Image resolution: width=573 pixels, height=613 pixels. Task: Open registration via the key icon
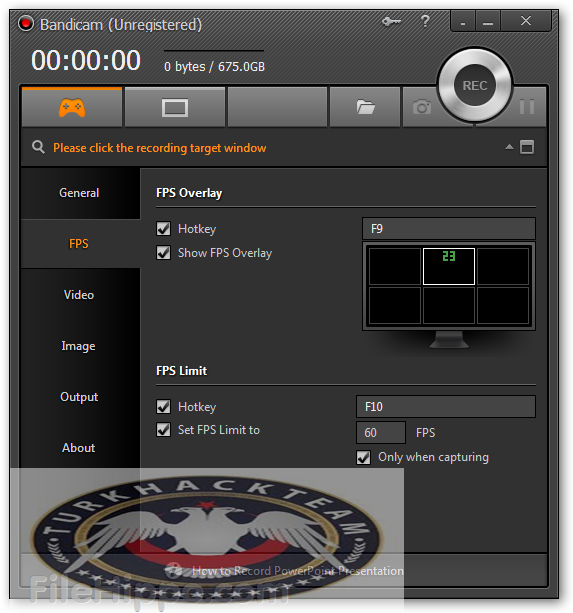click(x=391, y=22)
